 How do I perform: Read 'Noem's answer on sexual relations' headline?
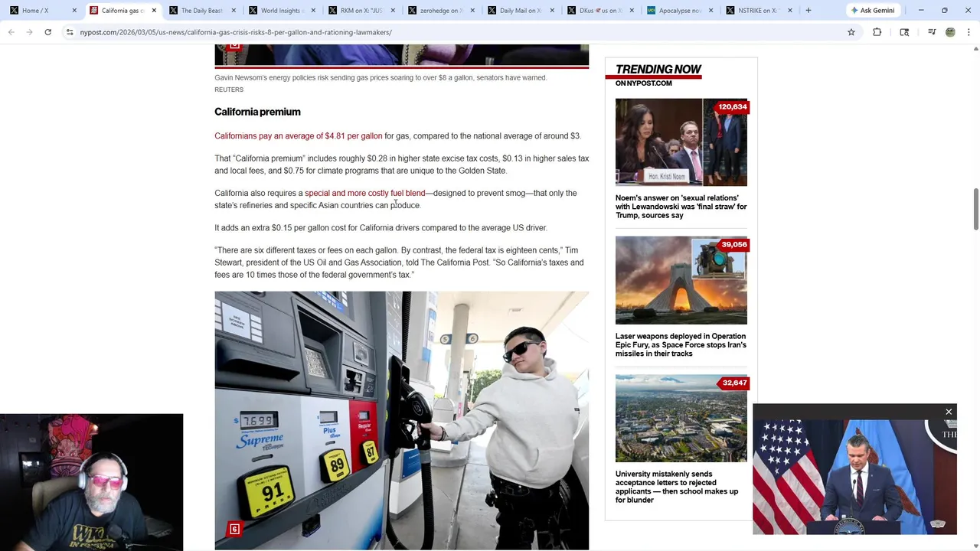point(681,207)
